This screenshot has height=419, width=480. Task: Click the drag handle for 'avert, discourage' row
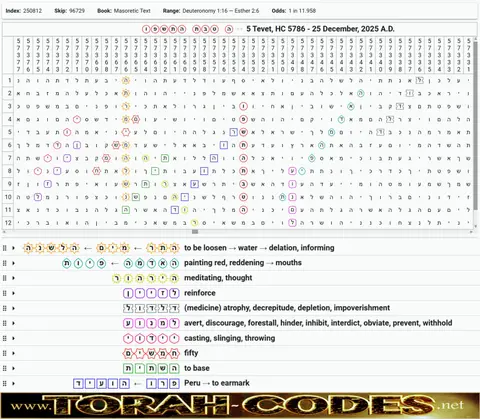tap(5, 323)
